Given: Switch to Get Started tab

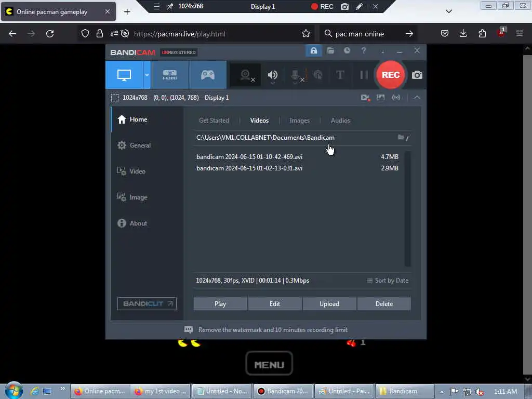Looking at the screenshot, I should pos(214,121).
